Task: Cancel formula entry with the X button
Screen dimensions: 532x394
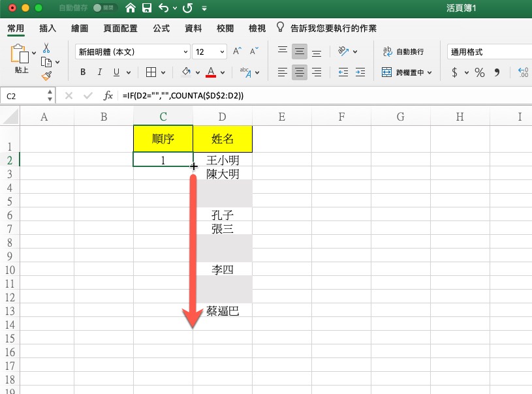Action: 69,96
